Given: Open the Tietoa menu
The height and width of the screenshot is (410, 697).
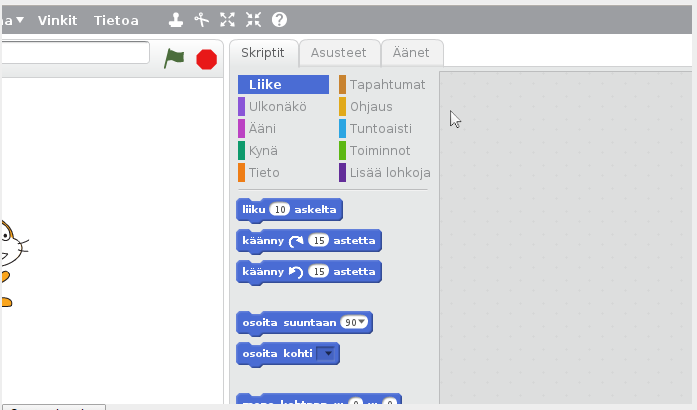Looking at the screenshot, I should point(116,20).
